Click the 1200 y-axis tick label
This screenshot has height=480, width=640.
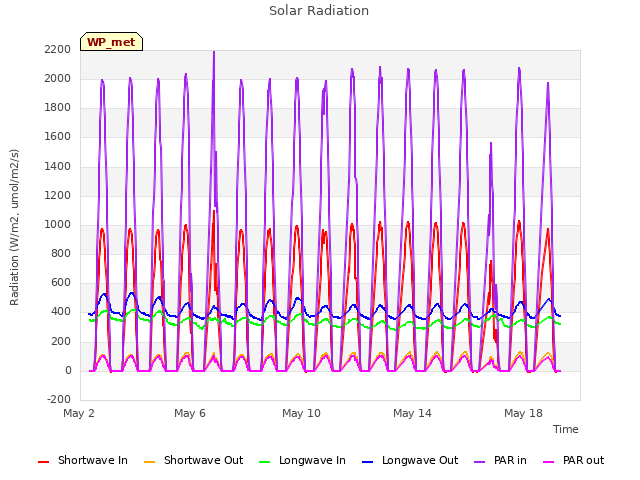tap(58, 196)
